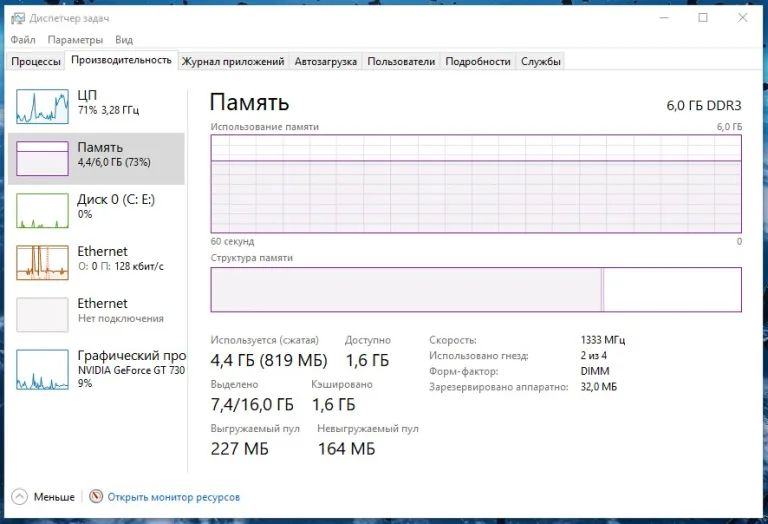Click the '4,4/6,0 ГБ (73%)' sidebar value

coord(114,162)
